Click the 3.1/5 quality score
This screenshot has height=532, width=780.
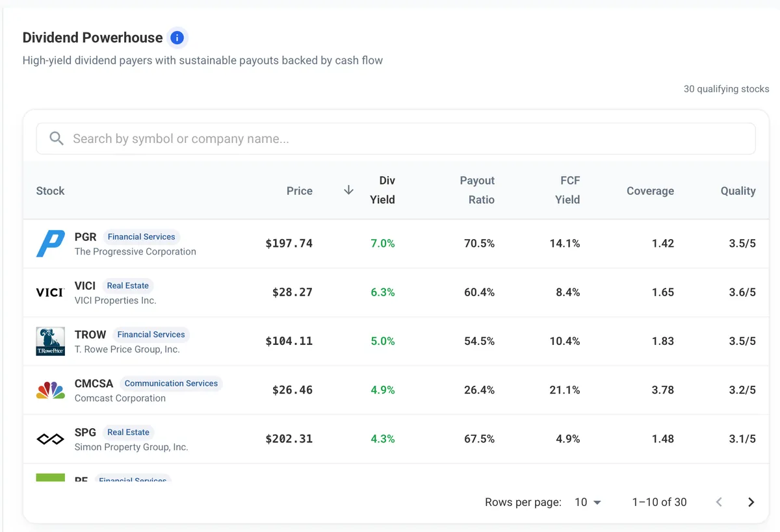(742, 439)
